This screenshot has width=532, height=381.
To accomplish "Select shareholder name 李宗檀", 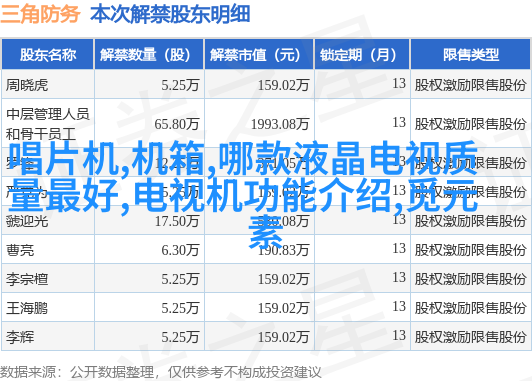I will click(x=27, y=279).
